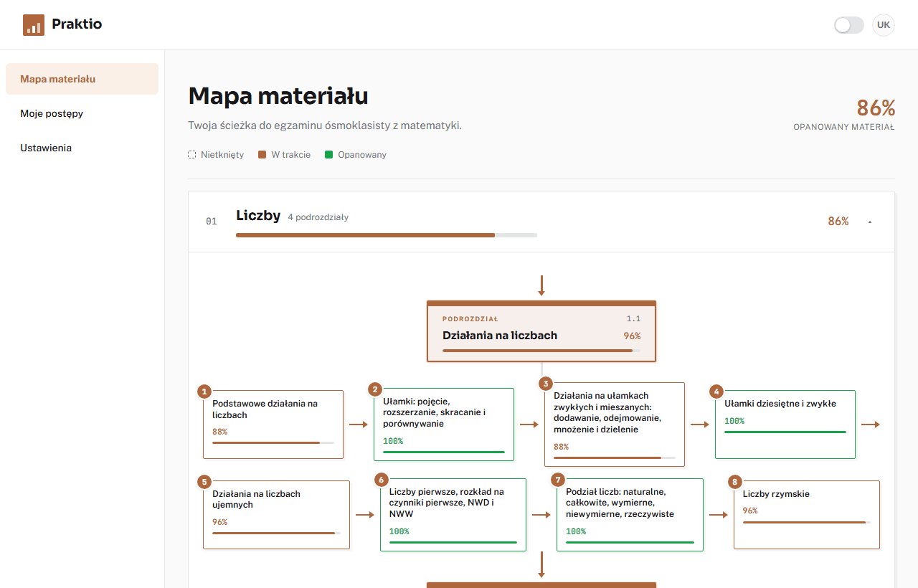Screen dimensions: 918x588
Task: Click the Praktio bar-chart logo icon
Action: [x=34, y=25]
